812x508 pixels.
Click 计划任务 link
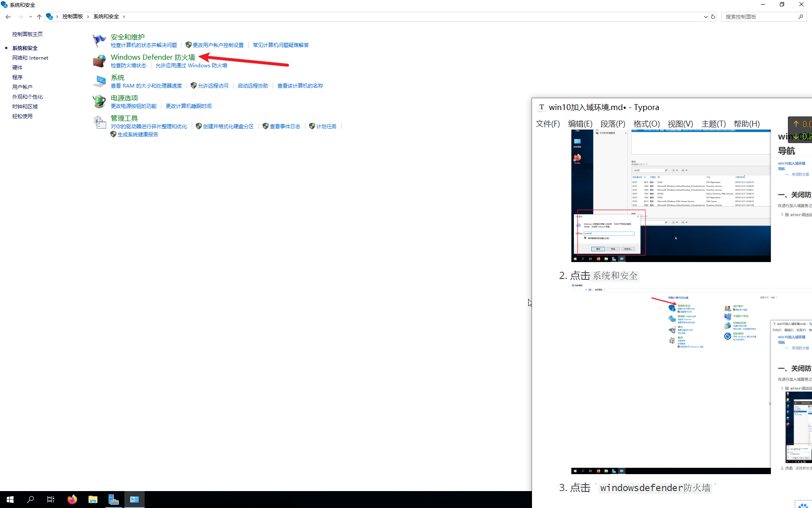326,126
